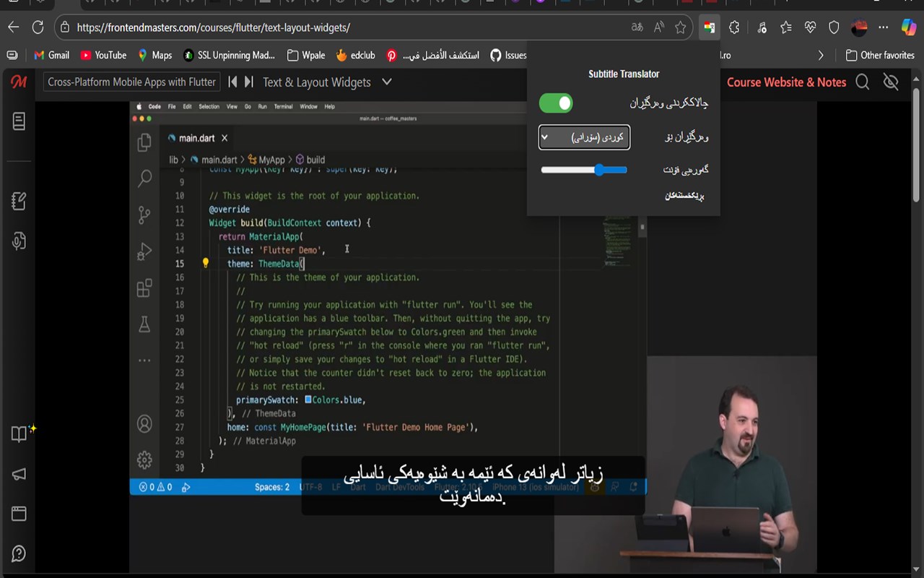
Task: Open the Course Website & Notes link
Action: 786,82
